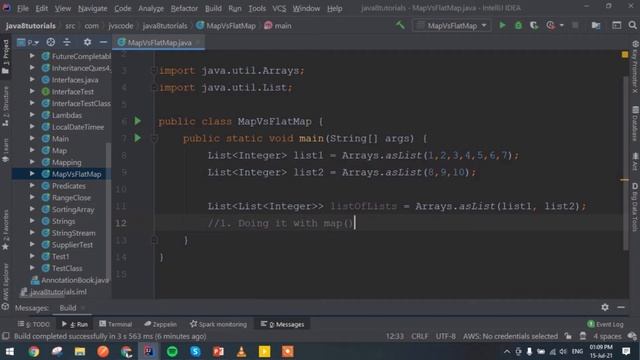Expand the Lambdas tree node
The height and width of the screenshot is (360, 640).
point(32,115)
